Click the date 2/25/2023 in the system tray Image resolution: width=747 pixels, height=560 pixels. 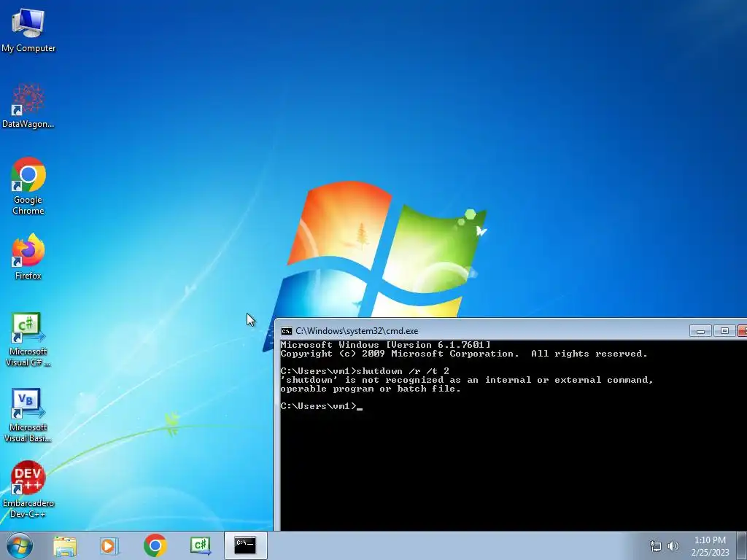pyautogui.click(x=710, y=553)
